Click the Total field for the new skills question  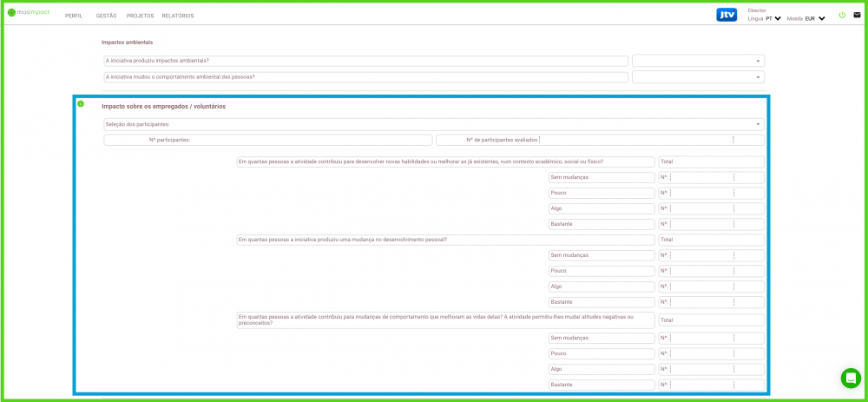tap(711, 162)
